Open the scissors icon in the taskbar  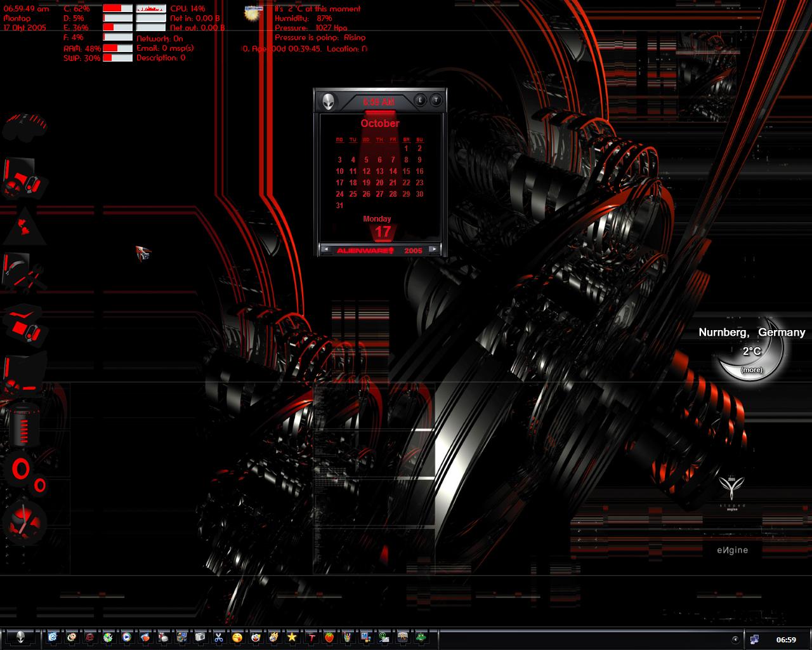218,637
